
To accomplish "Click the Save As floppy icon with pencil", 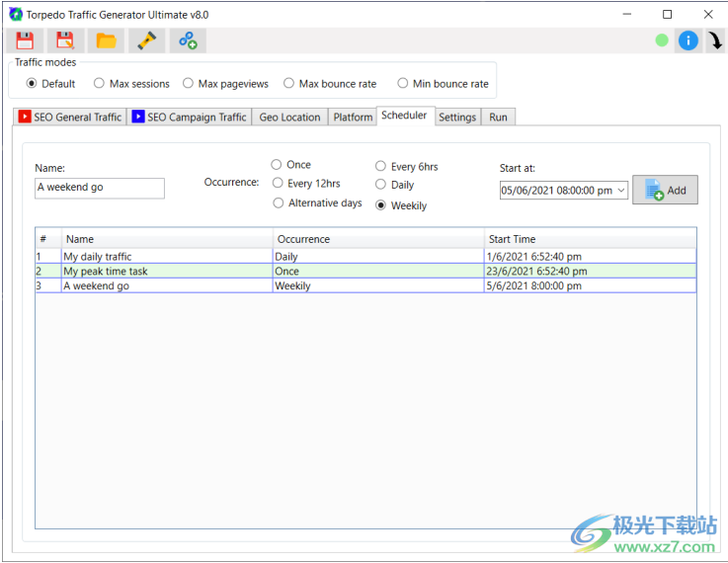I will pos(65,40).
